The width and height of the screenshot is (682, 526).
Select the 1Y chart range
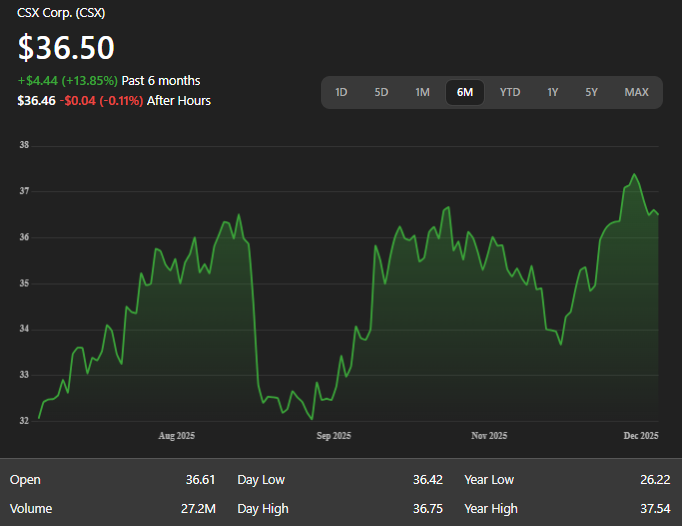pyautogui.click(x=552, y=92)
